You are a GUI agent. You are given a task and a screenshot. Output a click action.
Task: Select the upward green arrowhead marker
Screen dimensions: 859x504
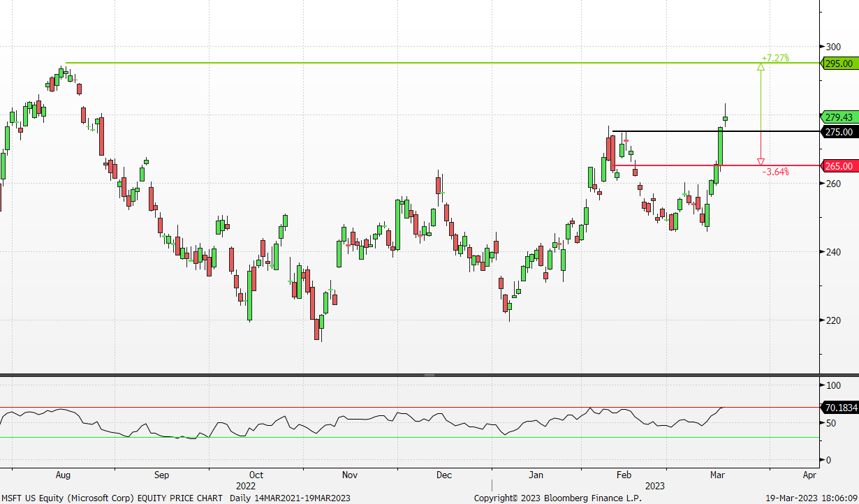761,67
